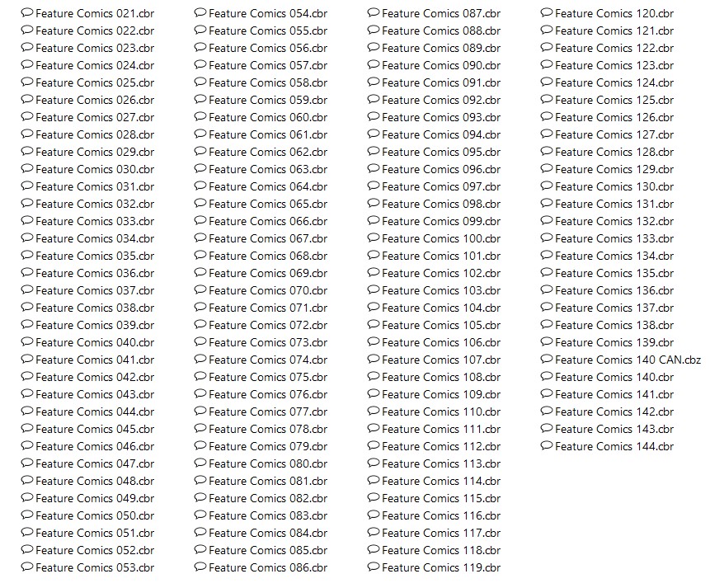Image resolution: width=710 pixels, height=588 pixels.
Task: Select file Feature Comics 086.cbr
Action: pos(268,567)
